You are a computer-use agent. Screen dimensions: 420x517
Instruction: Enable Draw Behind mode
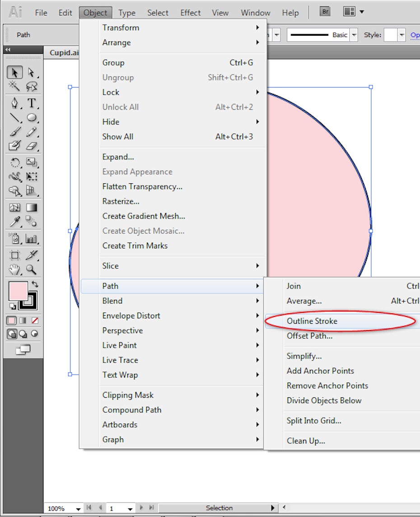(23, 334)
